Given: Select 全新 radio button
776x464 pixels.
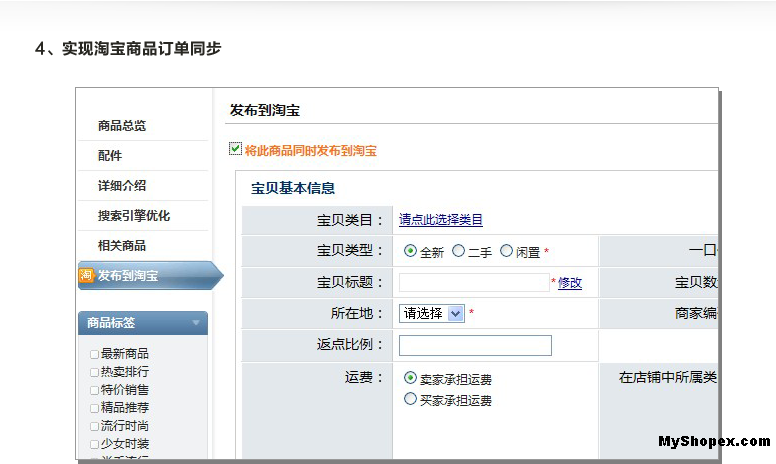Looking at the screenshot, I should (x=410, y=251).
